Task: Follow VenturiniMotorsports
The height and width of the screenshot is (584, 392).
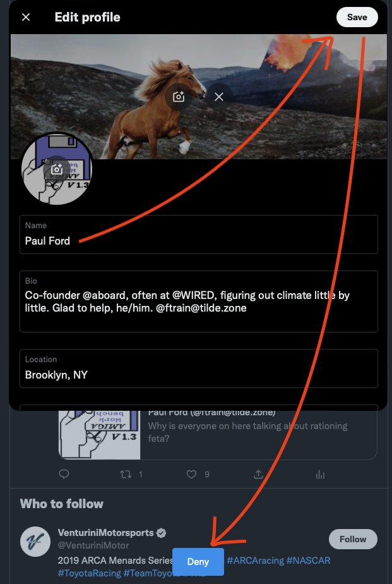Action: 352,539
